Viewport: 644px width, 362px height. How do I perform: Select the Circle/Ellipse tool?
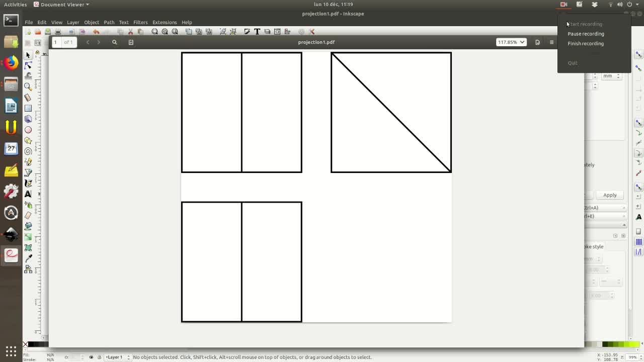coord(28,130)
